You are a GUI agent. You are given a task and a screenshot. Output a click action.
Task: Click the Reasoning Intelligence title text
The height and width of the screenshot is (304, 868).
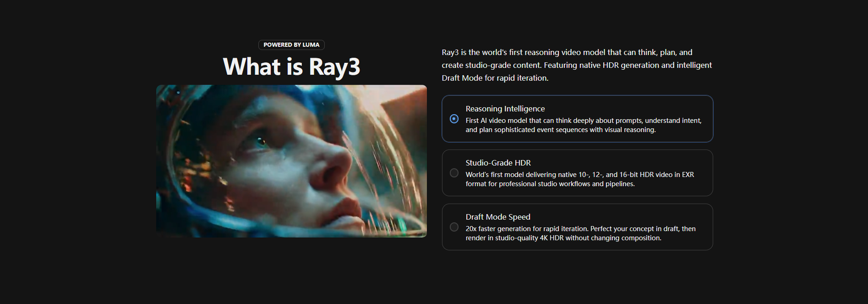tap(505, 109)
